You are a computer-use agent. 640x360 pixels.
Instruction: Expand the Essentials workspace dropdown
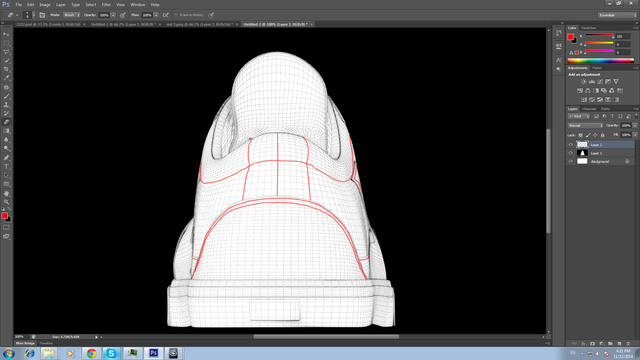tap(617, 15)
